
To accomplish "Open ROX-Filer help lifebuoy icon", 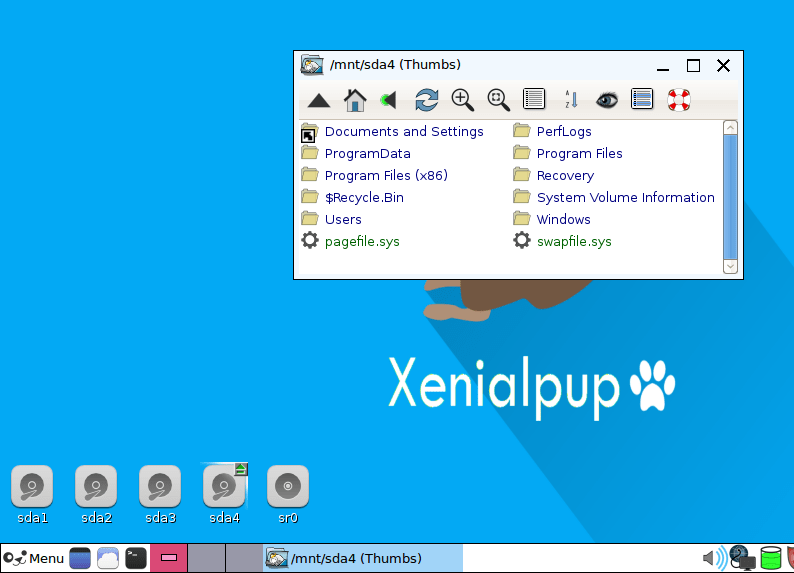I will pyautogui.click(x=679, y=100).
